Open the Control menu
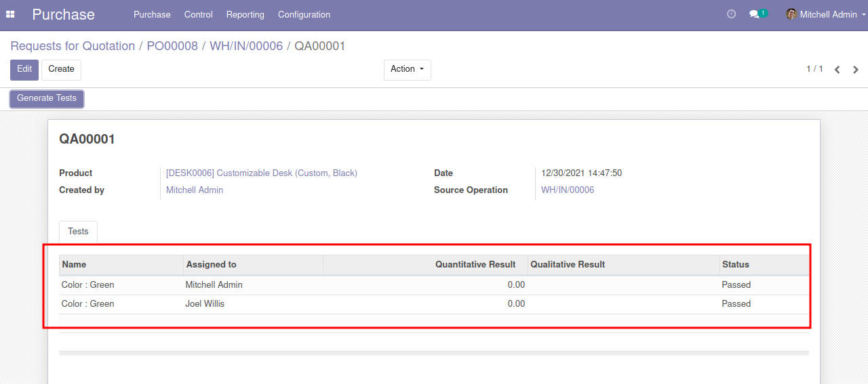The width and height of the screenshot is (868, 384). [x=199, y=14]
